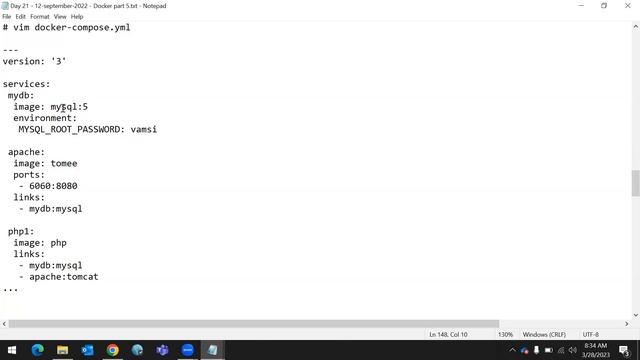The height and width of the screenshot is (360, 640).
Task: Open the volume speaker tray icon
Action: [x=573, y=350]
